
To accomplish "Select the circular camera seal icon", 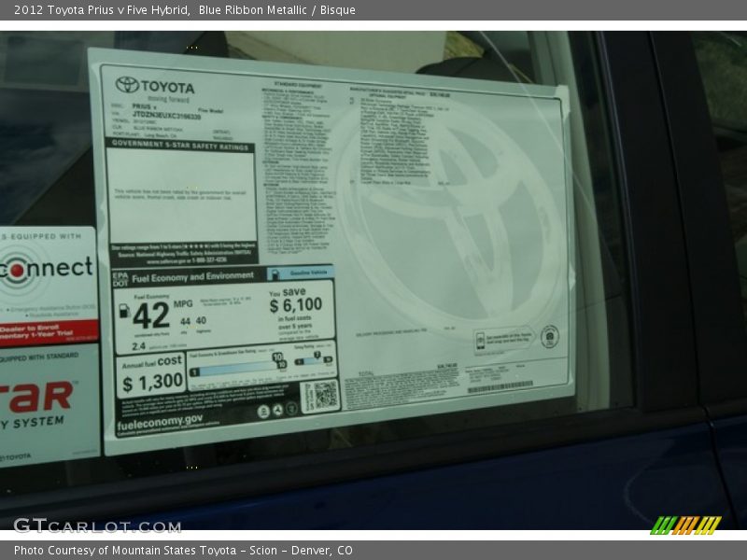I will click(x=550, y=337).
